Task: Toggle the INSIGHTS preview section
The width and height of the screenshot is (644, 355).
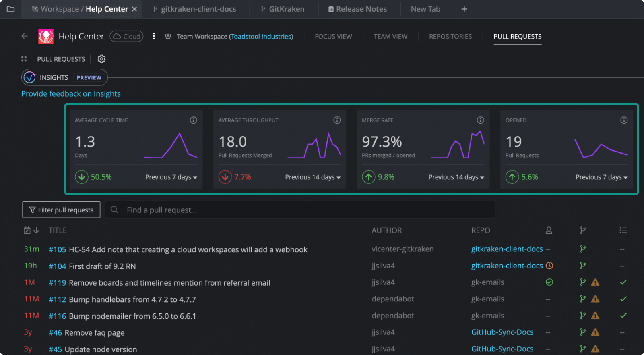Action: tap(64, 77)
